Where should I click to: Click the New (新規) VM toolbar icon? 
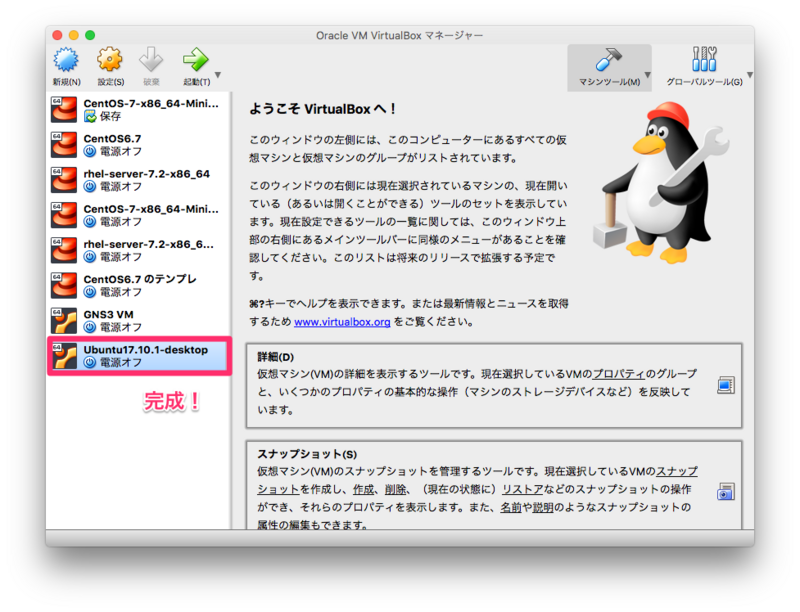point(66,60)
